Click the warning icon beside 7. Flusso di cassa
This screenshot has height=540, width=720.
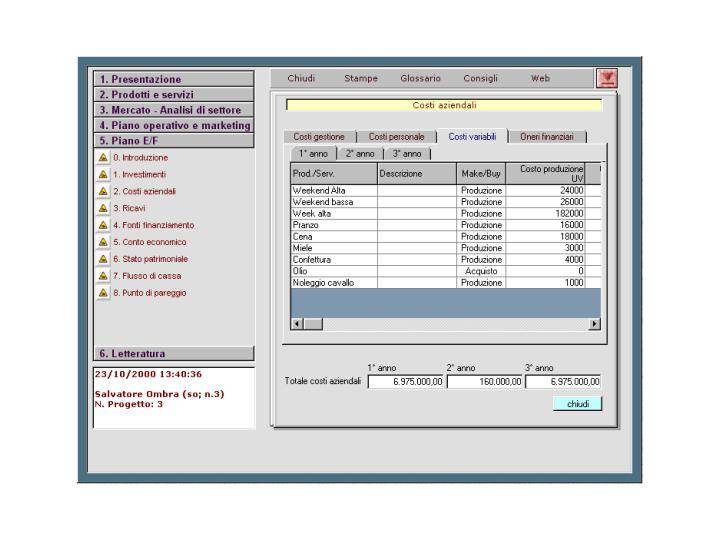(103, 276)
